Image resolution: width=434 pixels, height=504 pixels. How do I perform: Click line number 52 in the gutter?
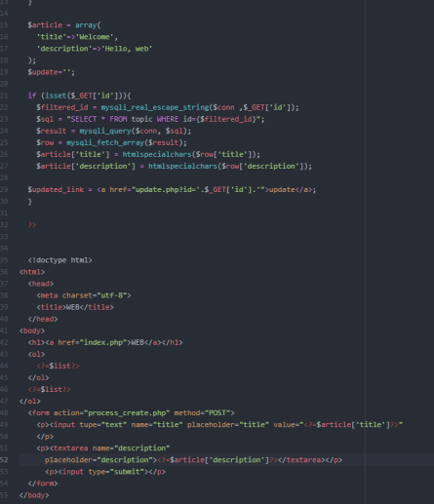4,460
